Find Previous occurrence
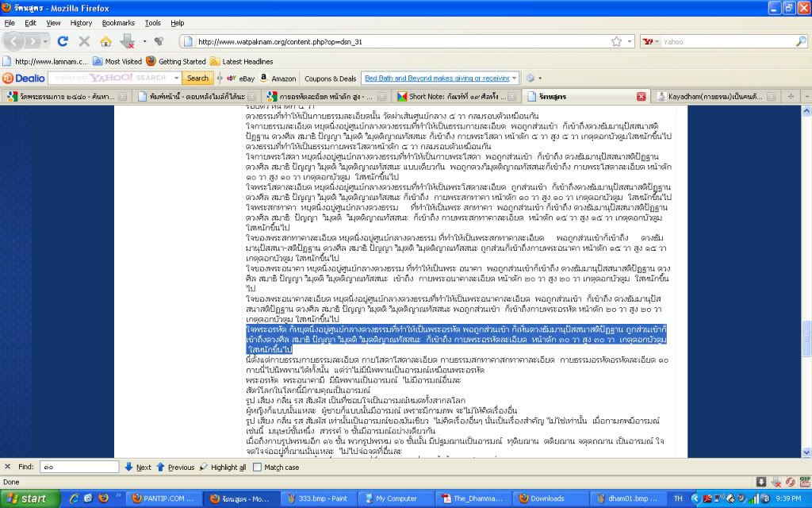Viewport: 812px width, 508px height. [x=175, y=467]
